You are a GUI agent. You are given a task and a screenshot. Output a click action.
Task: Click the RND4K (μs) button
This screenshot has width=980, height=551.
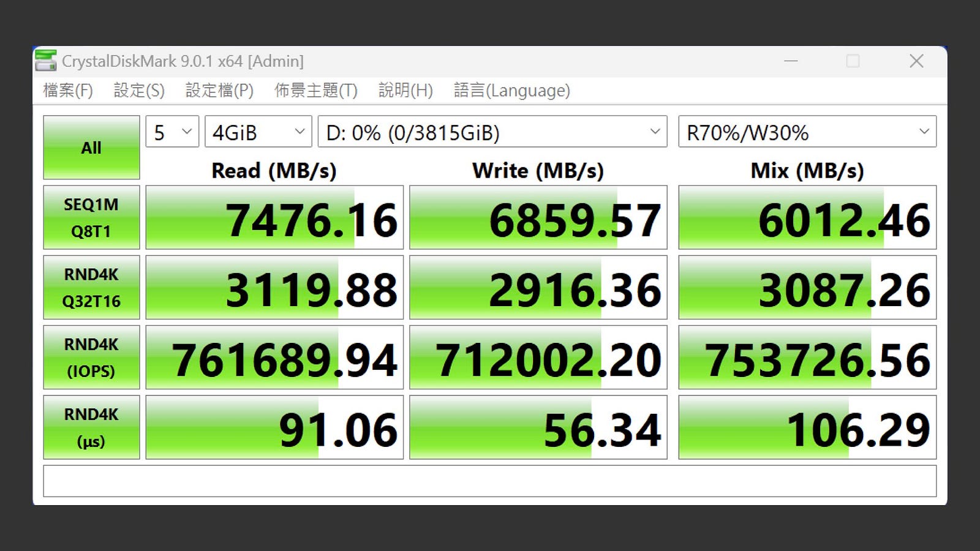click(91, 427)
